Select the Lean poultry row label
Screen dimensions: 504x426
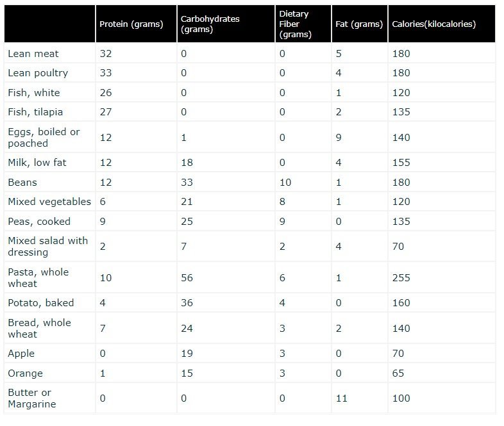pos(38,73)
